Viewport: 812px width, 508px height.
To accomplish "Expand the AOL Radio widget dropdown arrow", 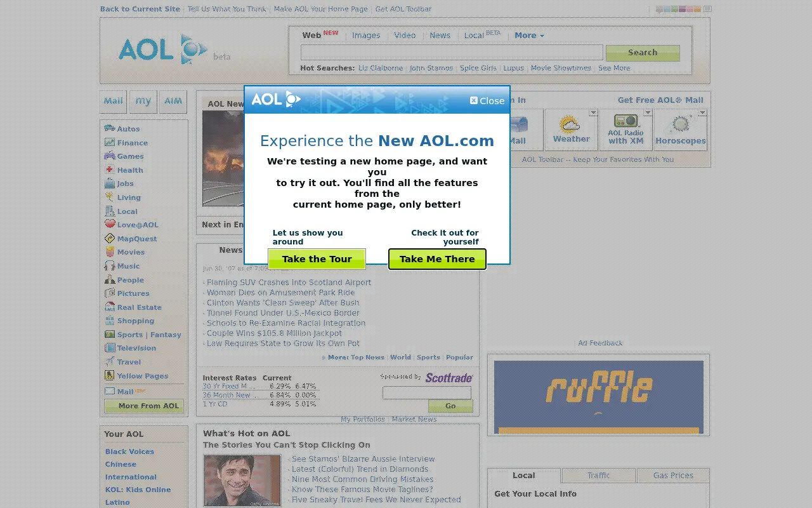I will pyautogui.click(x=648, y=112).
